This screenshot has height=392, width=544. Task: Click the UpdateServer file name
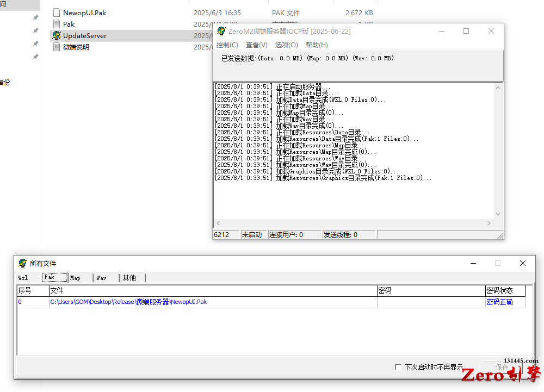pos(85,36)
